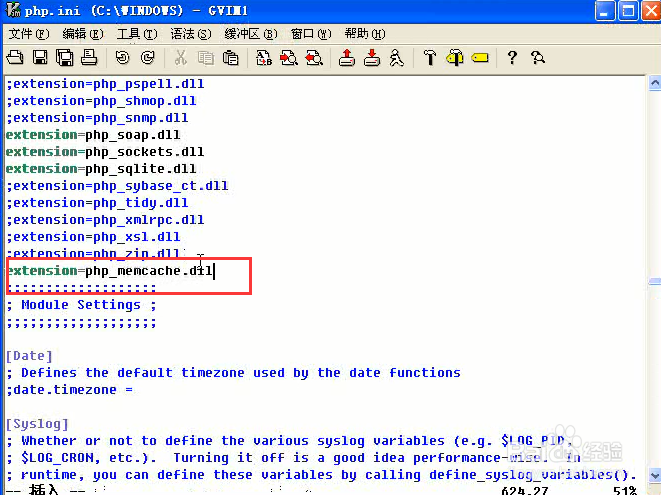Image resolution: width=661 pixels, height=495 pixels.
Task: Click the Help question mark icon
Action: point(512,57)
